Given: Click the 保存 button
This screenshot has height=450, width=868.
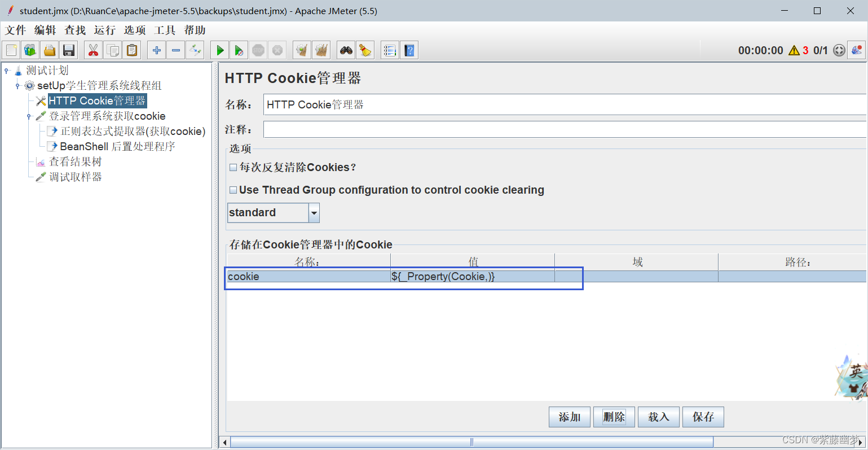Looking at the screenshot, I should (x=703, y=417).
